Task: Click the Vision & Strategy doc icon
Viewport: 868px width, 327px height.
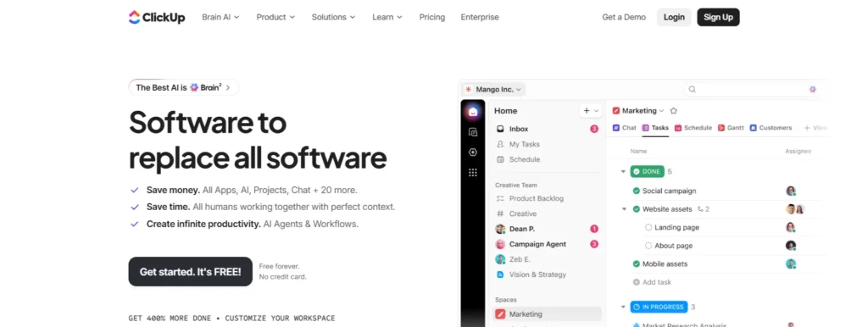Action: (500, 274)
